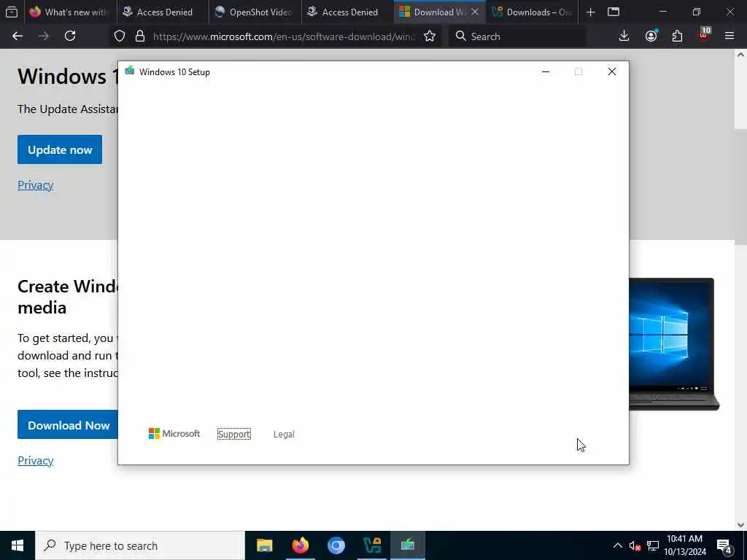Click the page scrollbar up arrow

pos(740,55)
